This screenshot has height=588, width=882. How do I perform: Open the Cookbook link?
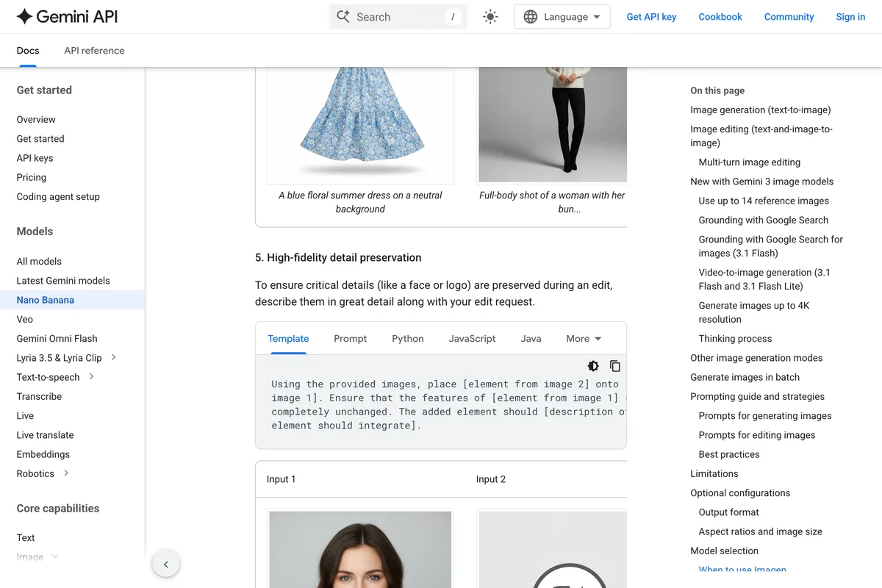coord(720,17)
